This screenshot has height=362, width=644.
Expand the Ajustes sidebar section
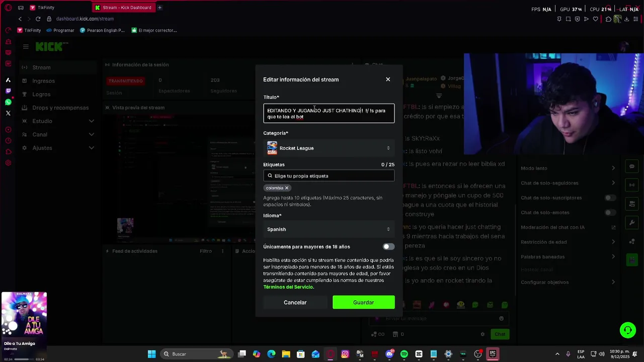58,148
